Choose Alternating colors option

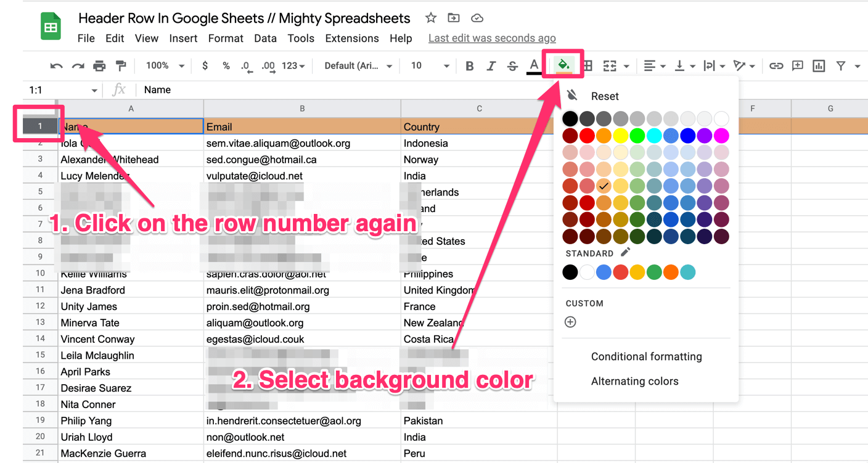coord(634,381)
